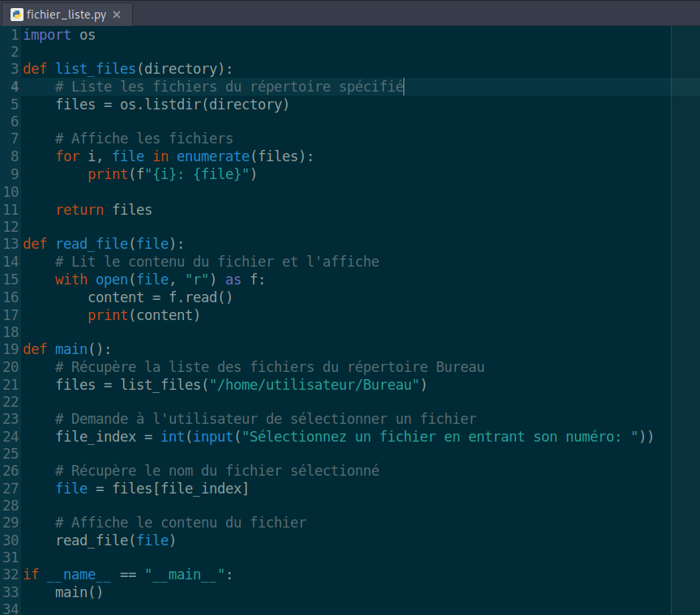
Task: Click the comment 'Affiche les fichiers'
Action: click(x=143, y=139)
